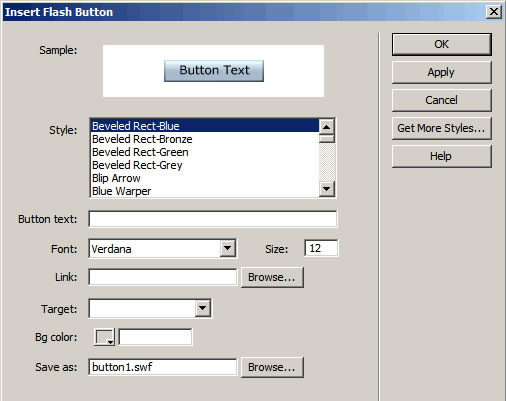Image resolution: width=506 pixels, height=401 pixels.
Task: Expand the Target dropdown
Action: tap(203, 308)
